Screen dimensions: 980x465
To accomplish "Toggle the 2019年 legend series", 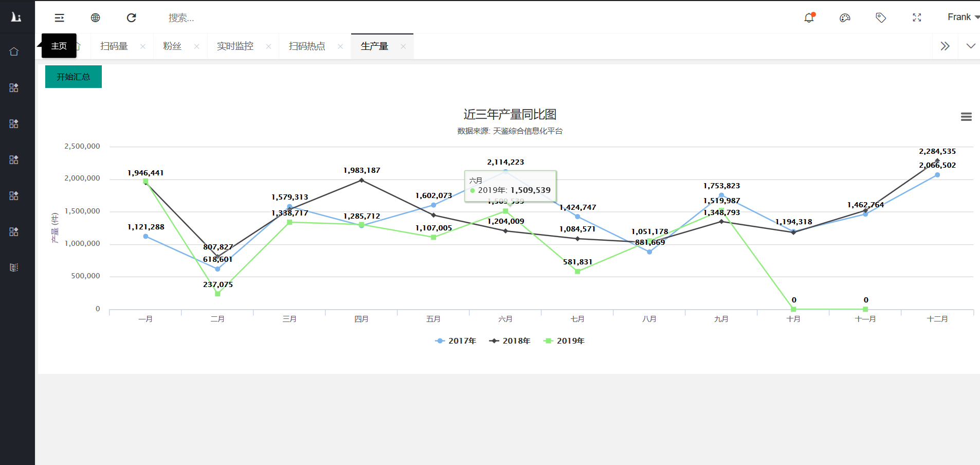I will 565,341.
